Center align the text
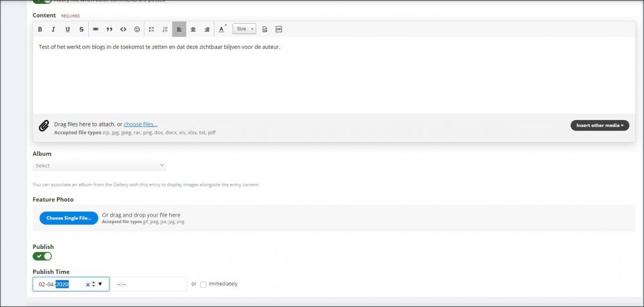 pyautogui.click(x=193, y=29)
